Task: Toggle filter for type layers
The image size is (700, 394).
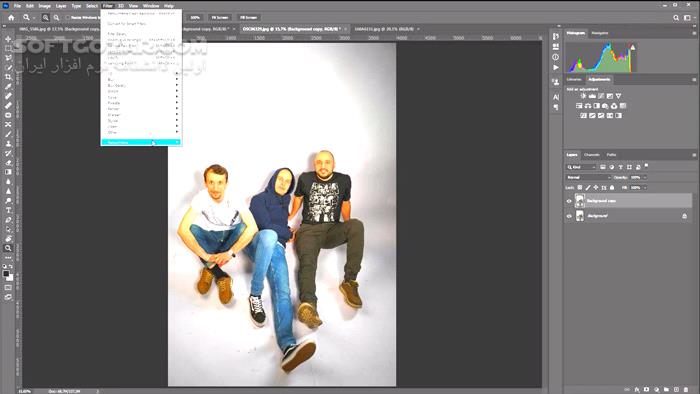Action: click(x=620, y=167)
